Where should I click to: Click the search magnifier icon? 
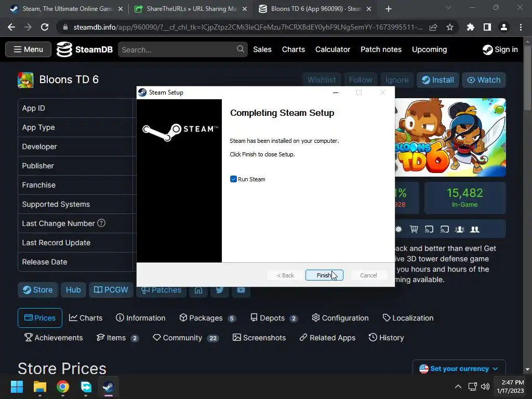[240, 49]
